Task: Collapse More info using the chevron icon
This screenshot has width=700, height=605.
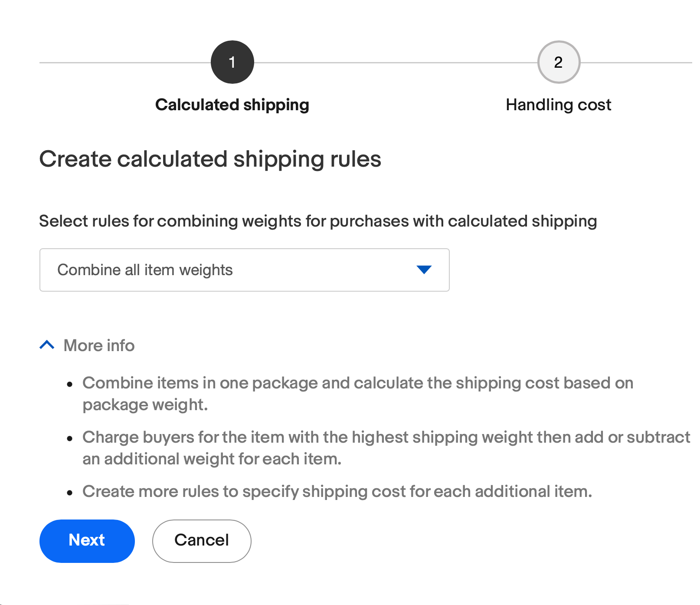Action: click(47, 345)
